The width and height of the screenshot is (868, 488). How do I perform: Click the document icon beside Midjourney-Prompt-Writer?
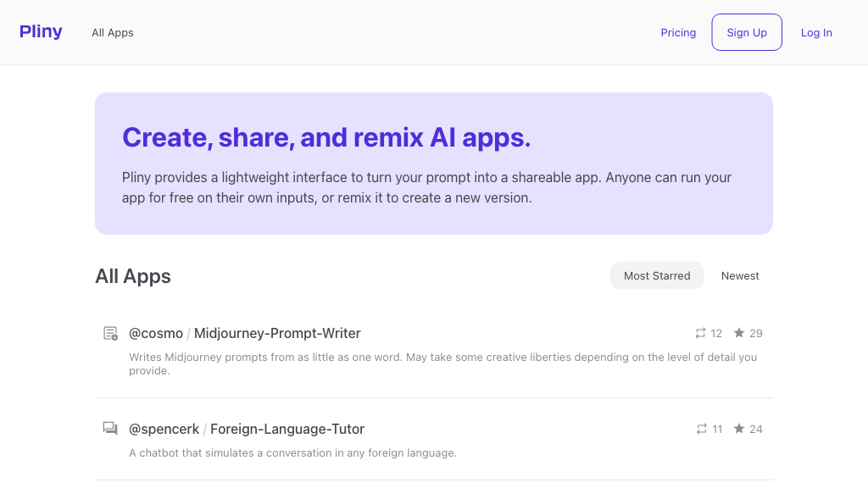tap(110, 333)
